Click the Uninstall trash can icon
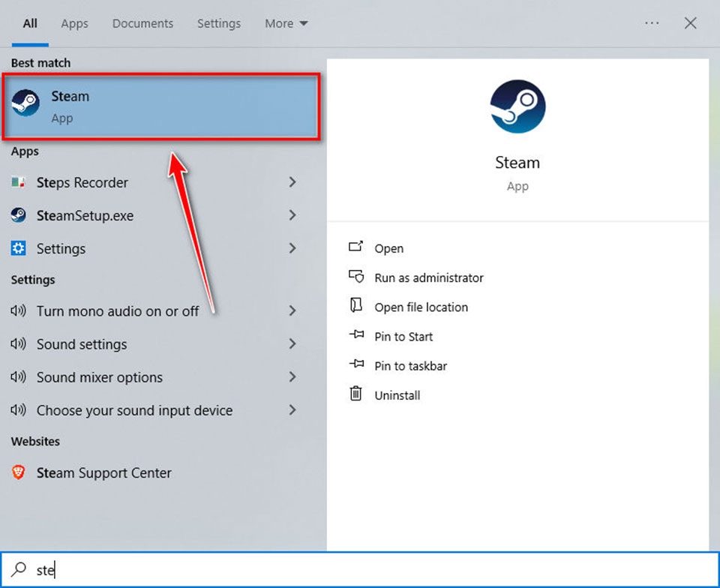The width and height of the screenshot is (720, 588). [x=355, y=394]
